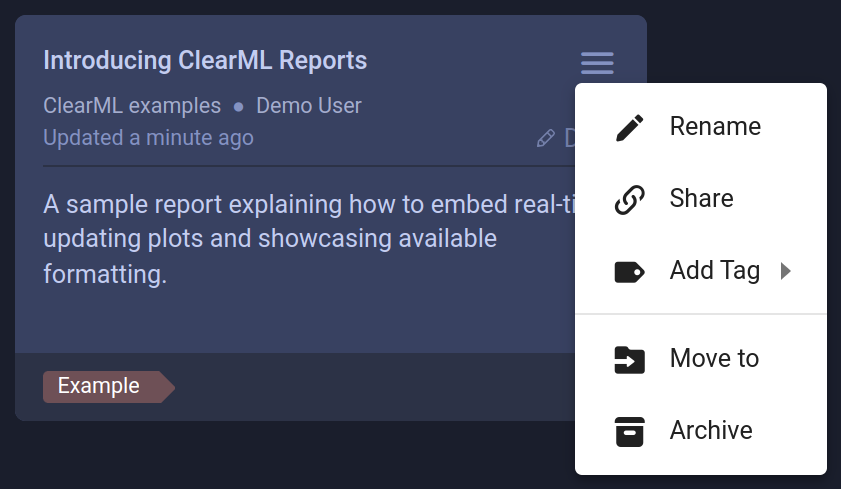
Task: Click the ClearML examples project name
Action: click(x=132, y=106)
